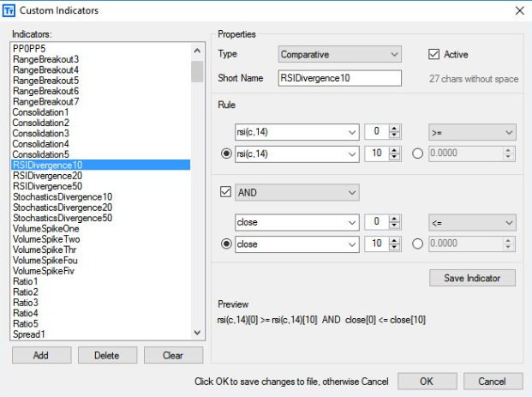Select PP0PP5 in the indicators list
The image size is (532, 397).
tap(100, 49)
